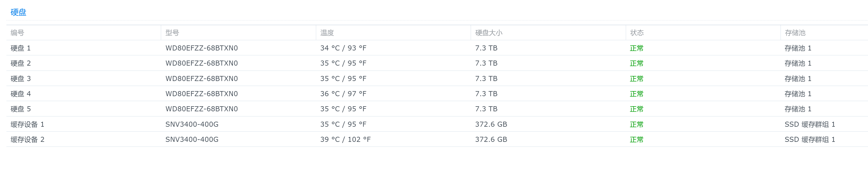Sort by the 状态 column header
The width and height of the screenshot is (868, 171).
tap(637, 33)
